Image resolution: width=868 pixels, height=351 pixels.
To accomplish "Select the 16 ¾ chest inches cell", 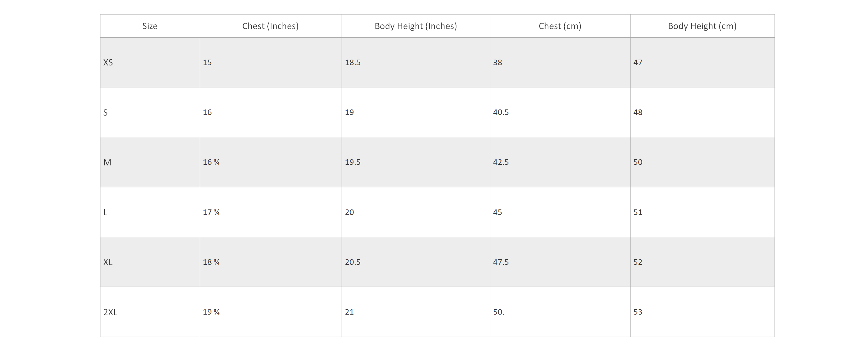I will coord(270,162).
